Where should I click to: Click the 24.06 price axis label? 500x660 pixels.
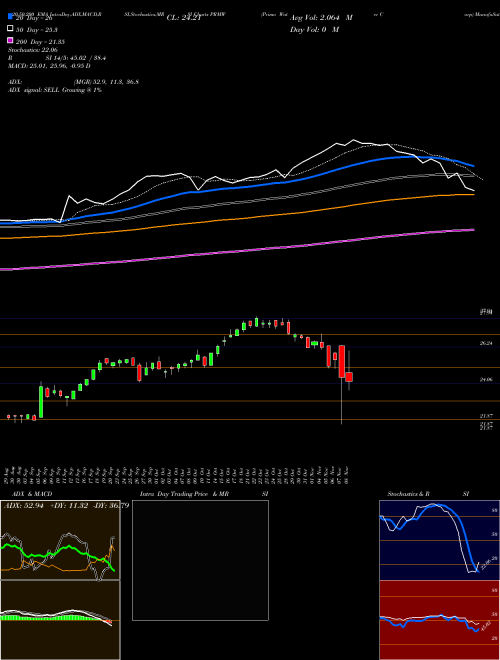486,380
